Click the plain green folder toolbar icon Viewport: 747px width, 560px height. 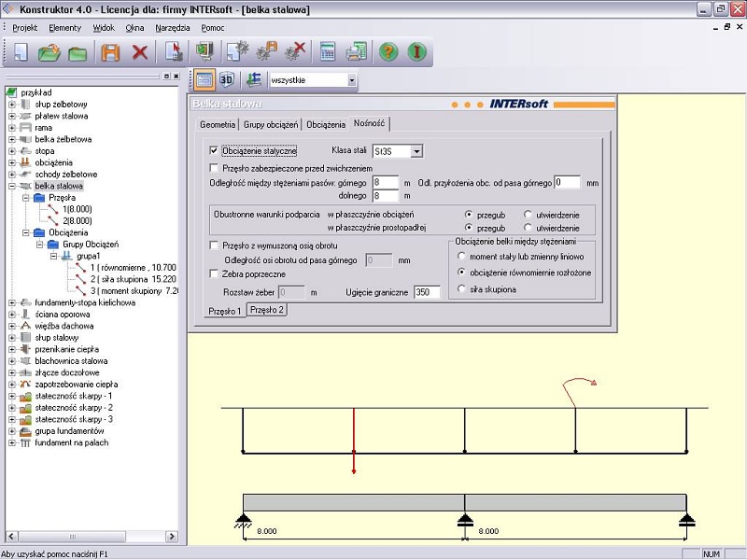(78, 52)
